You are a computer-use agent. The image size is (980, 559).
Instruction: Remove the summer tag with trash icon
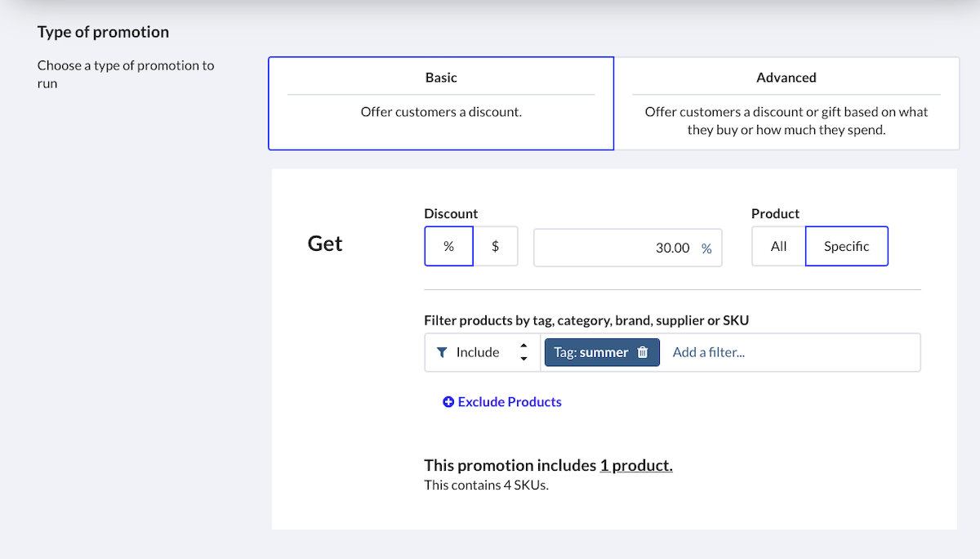click(643, 352)
